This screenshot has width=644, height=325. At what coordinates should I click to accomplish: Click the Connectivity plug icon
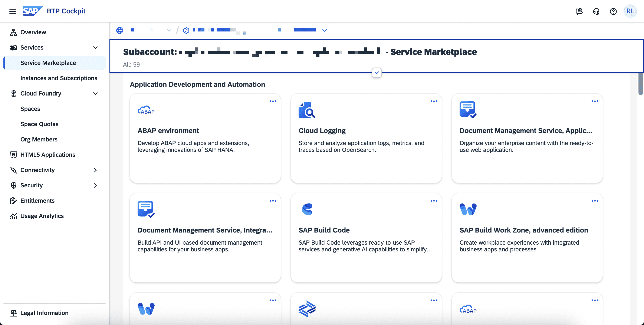click(x=13, y=170)
